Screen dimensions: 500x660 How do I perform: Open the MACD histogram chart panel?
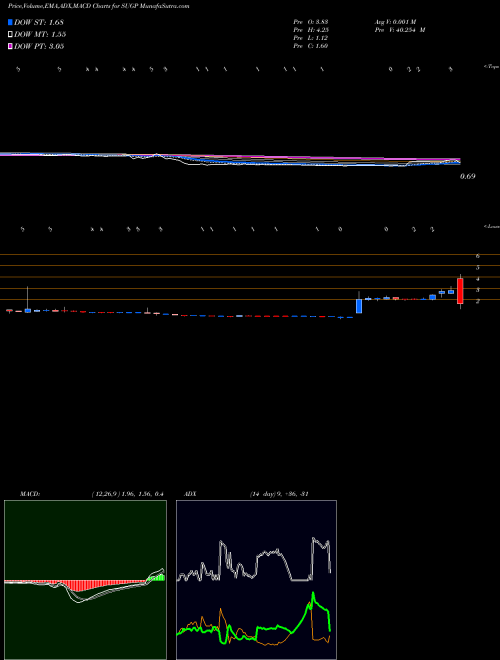click(85, 580)
